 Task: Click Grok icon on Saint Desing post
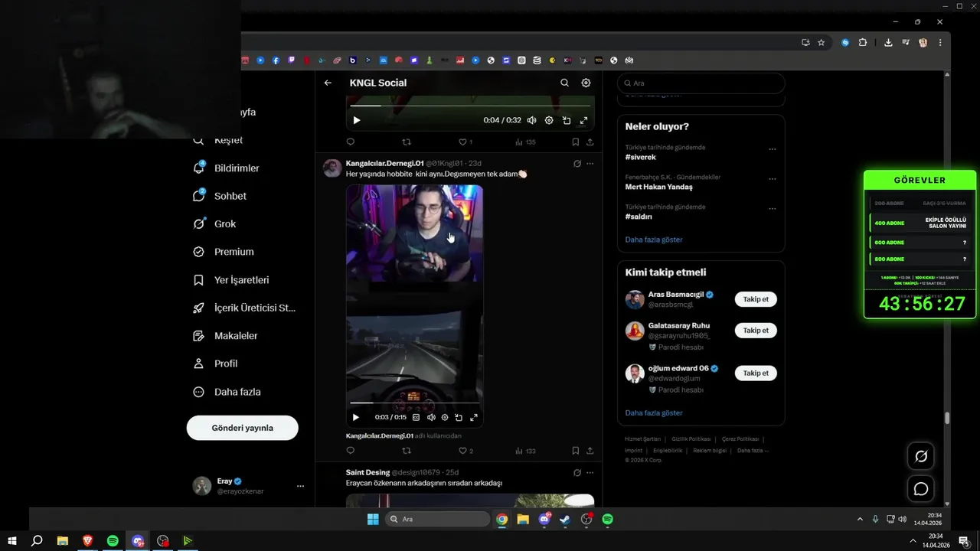[x=577, y=472]
